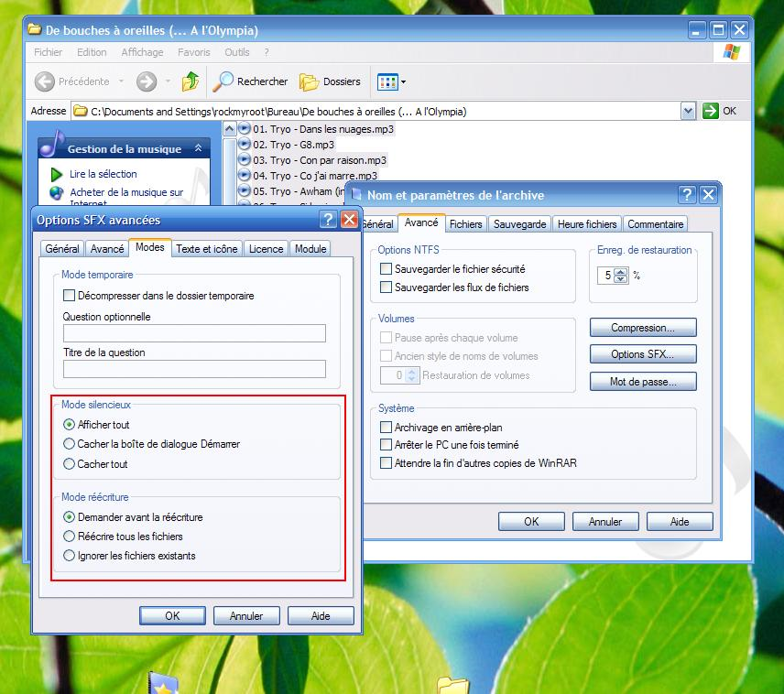Click the help question mark in Options SFX
Viewport: 784px width, 694px height.
coord(328,220)
